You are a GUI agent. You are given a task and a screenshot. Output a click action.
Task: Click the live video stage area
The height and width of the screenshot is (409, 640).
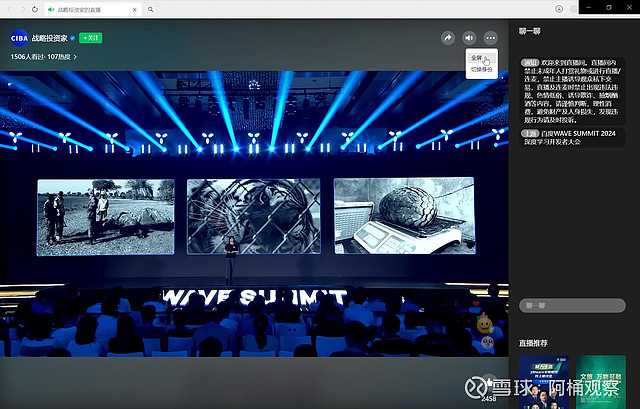(254, 214)
